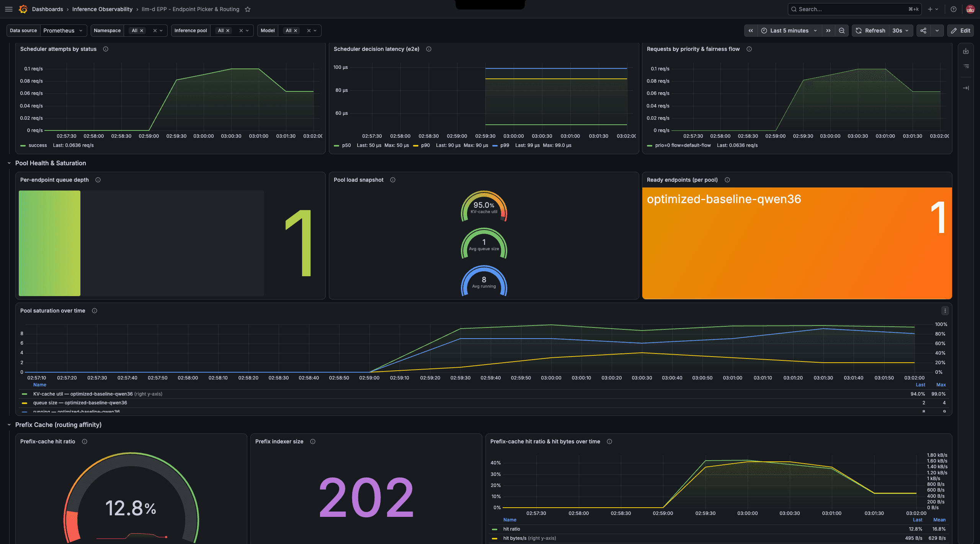The width and height of the screenshot is (980, 544).
Task: Expand the Inference pool dropdown
Action: [x=247, y=31]
